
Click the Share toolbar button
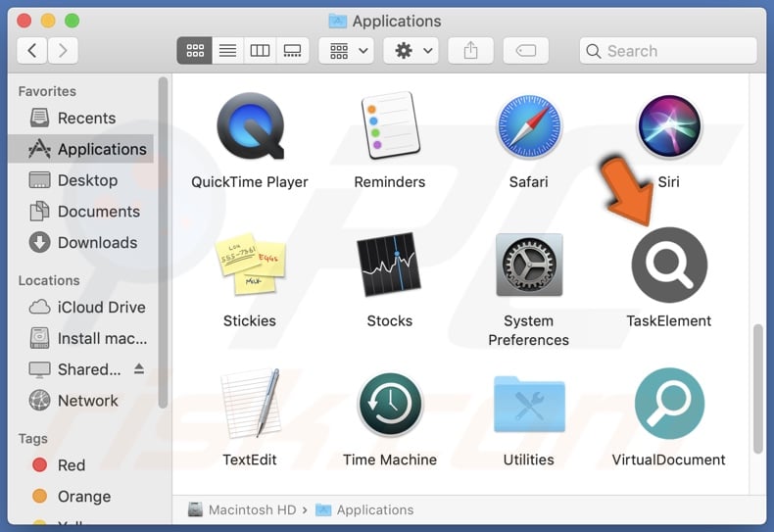tap(470, 50)
